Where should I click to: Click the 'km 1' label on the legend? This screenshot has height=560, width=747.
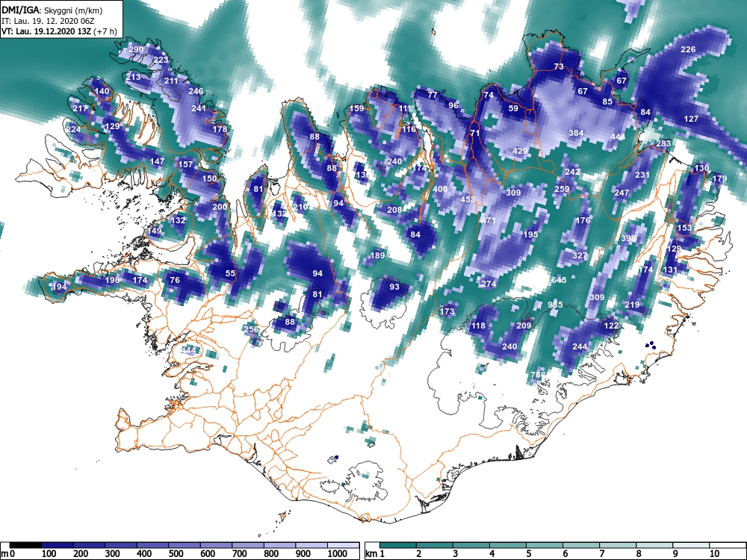tap(375, 553)
